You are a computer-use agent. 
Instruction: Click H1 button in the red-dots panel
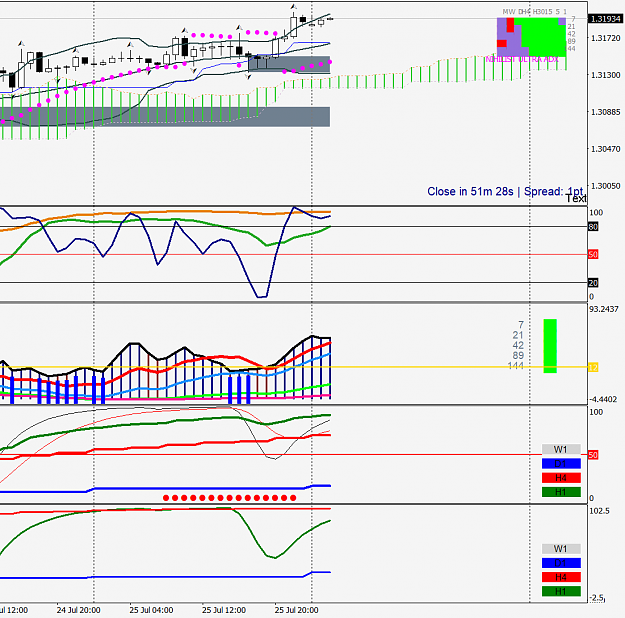coord(561,492)
